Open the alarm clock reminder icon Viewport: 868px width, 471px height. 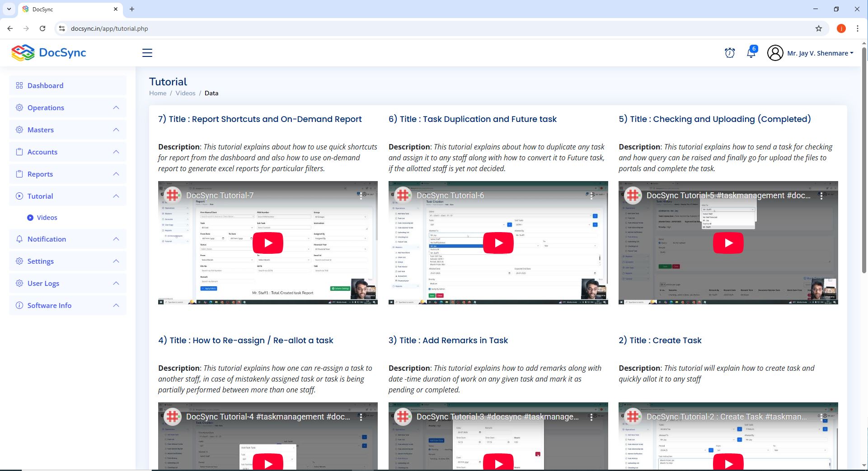tap(729, 53)
